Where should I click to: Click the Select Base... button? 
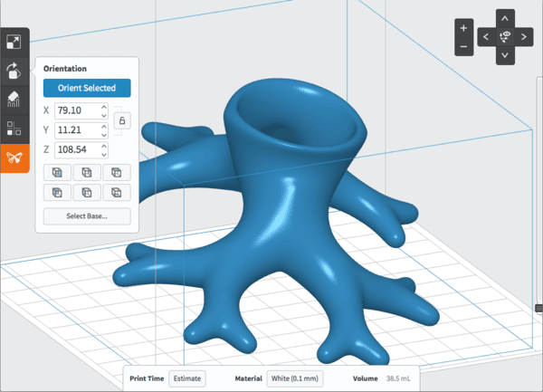87,216
